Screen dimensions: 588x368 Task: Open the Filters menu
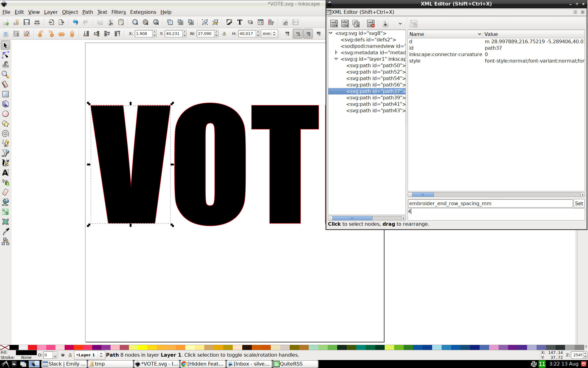pyautogui.click(x=119, y=12)
